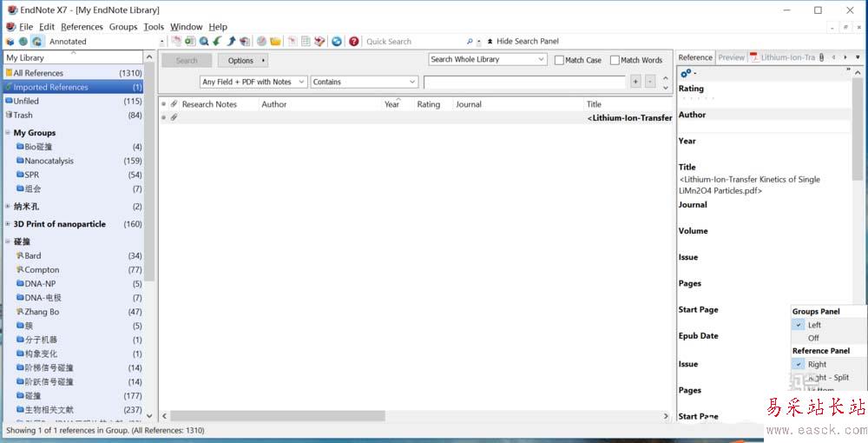868x443 pixels.
Task: Click Hide Search Panel
Action: pos(523,41)
